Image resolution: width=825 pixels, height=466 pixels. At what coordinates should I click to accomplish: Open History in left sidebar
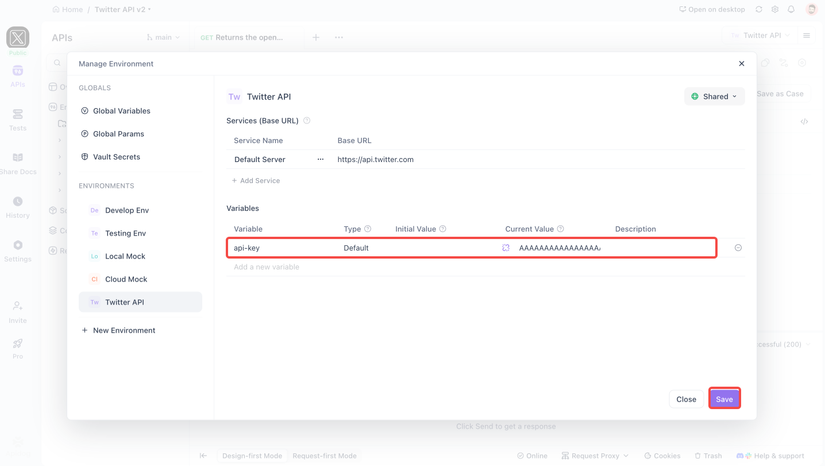[17, 207]
